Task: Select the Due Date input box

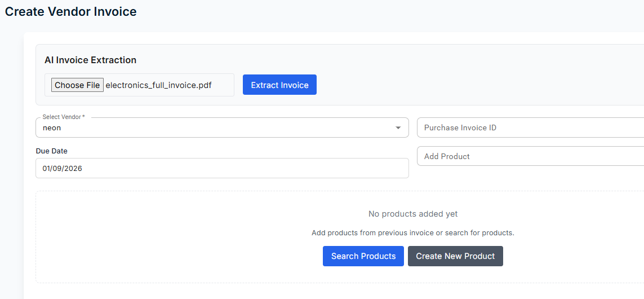Action: click(x=222, y=168)
